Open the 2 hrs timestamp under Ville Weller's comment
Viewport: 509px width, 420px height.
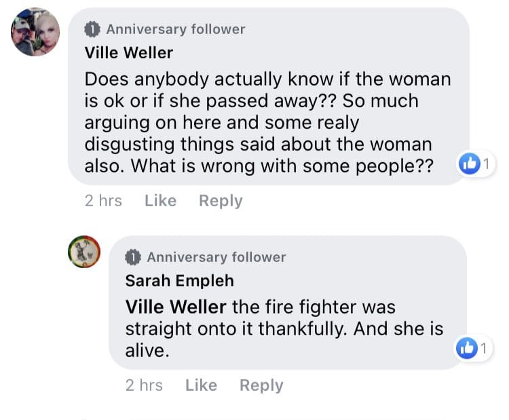coord(103,201)
